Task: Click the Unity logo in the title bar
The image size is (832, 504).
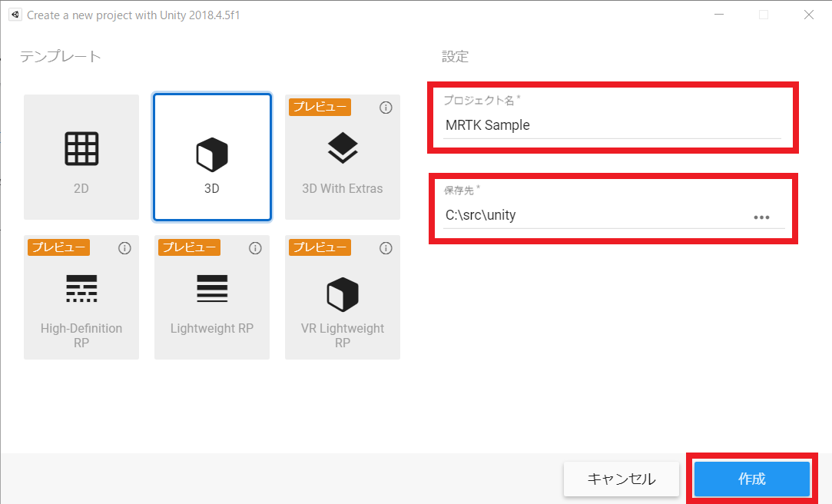Action: 15,15
